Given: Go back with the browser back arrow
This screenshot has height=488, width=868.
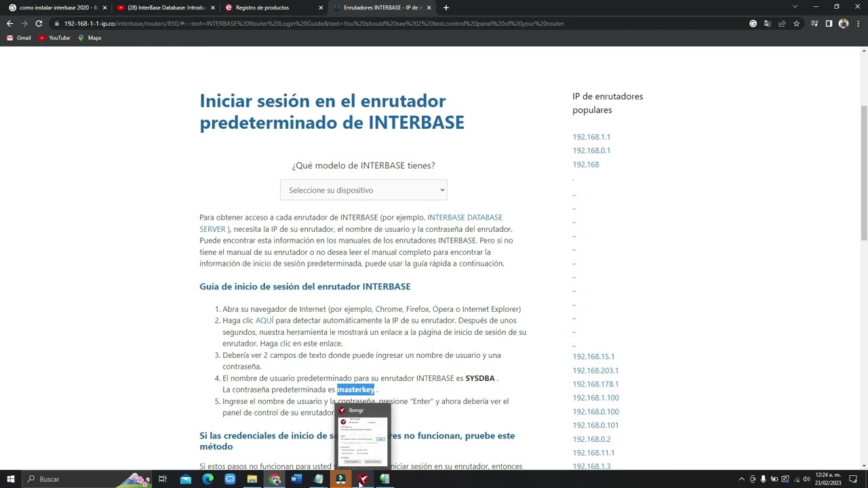Looking at the screenshot, I should click(9, 23).
